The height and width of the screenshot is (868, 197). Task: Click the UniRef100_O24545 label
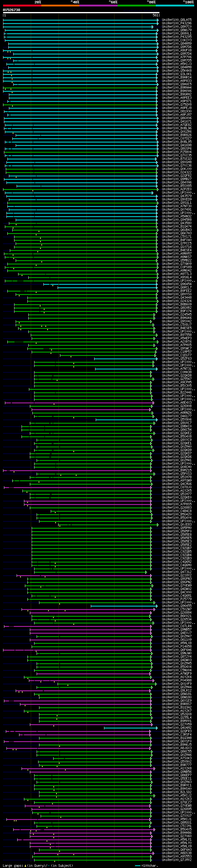(x=177, y=315)
